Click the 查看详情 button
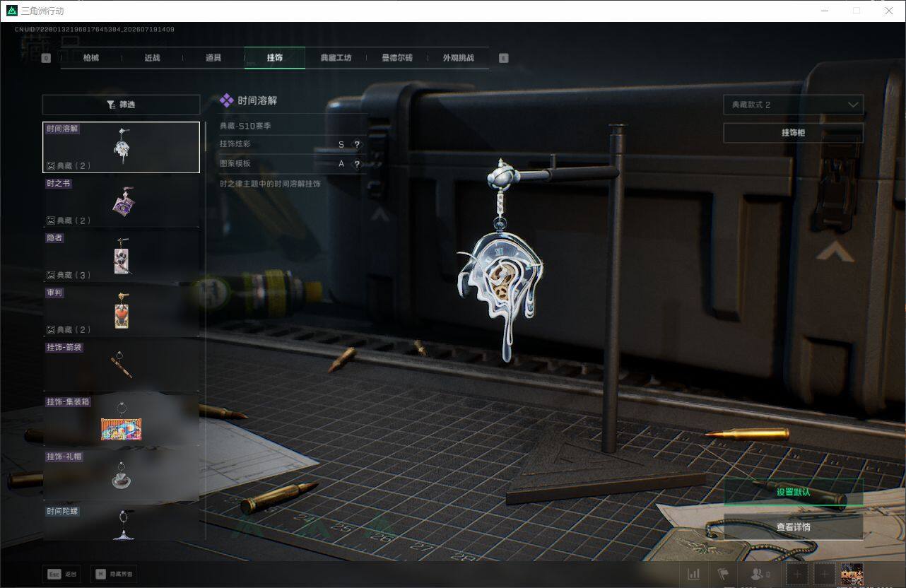 point(793,527)
